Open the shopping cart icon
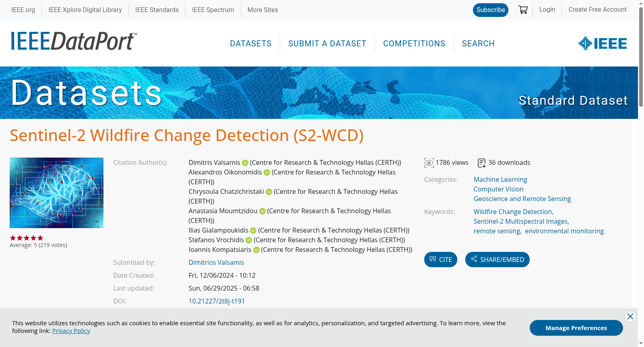 [523, 10]
